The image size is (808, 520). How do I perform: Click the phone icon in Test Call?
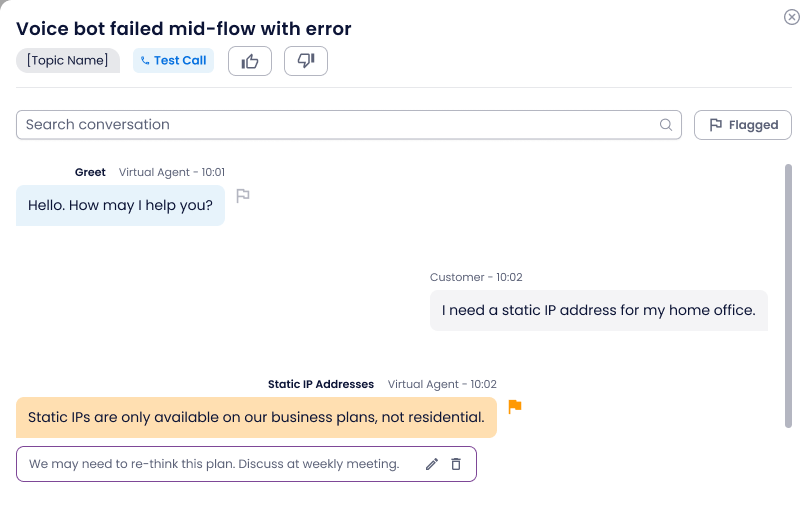point(145,61)
